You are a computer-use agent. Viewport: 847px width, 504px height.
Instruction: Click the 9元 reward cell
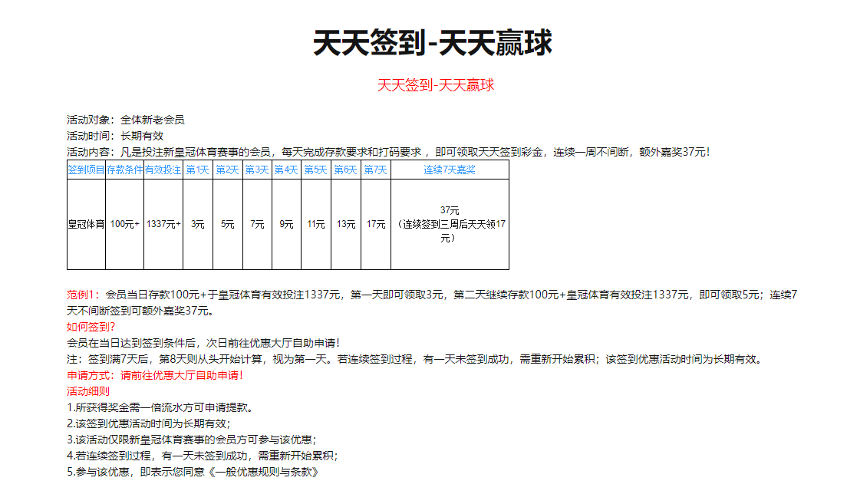point(286,224)
